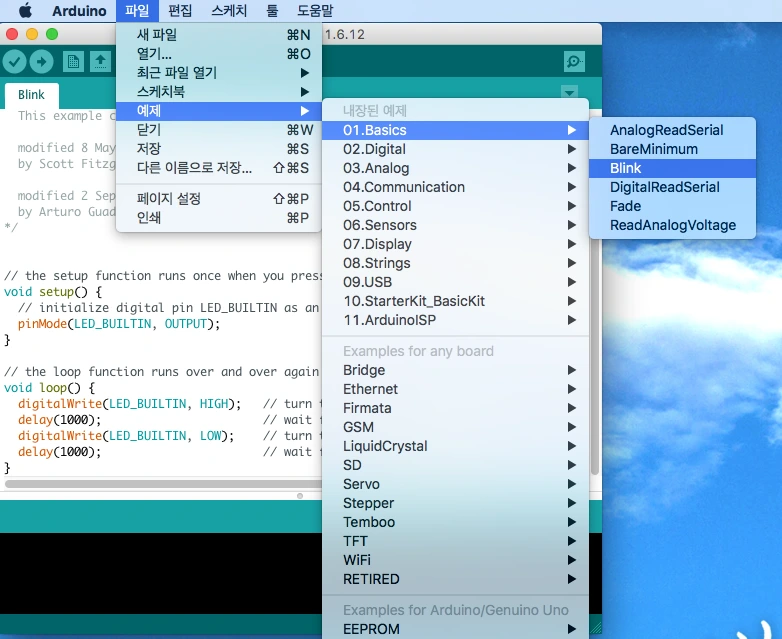This screenshot has height=639, width=782.
Task: Open the TFT library examples
Action: click(x=456, y=541)
